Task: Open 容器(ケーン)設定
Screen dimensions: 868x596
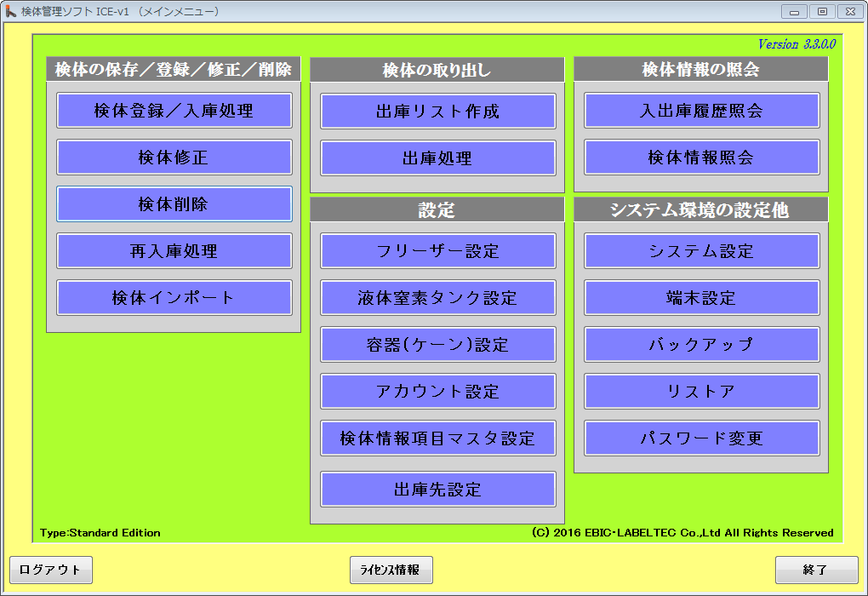Action: [x=438, y=345]
